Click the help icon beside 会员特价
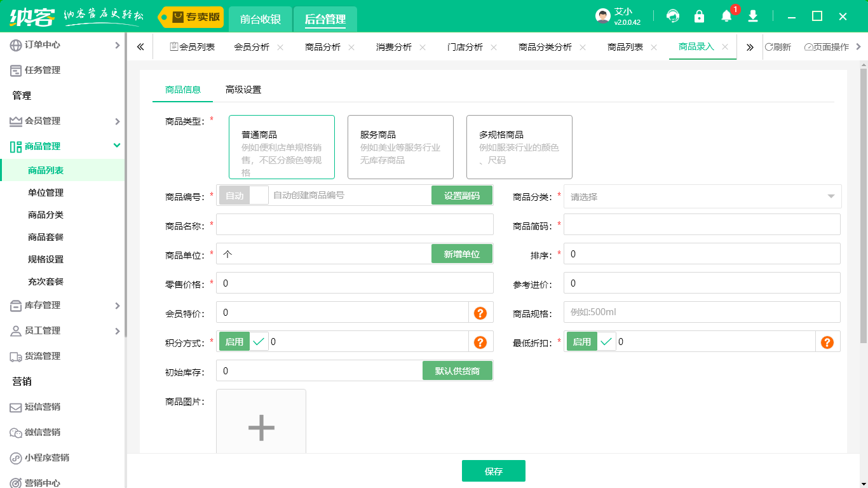This screenshot has height=488, width=868. (x=480, y=313)
